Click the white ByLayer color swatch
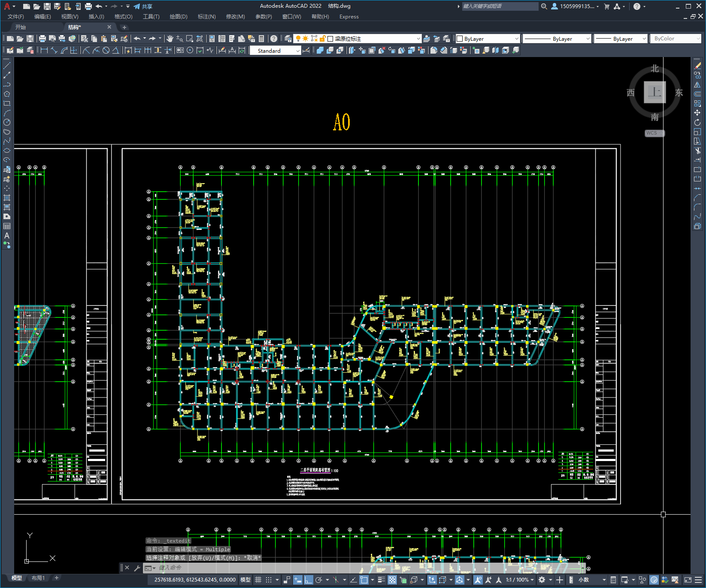This screenshot has width=706, height=588. pos(460,39)
